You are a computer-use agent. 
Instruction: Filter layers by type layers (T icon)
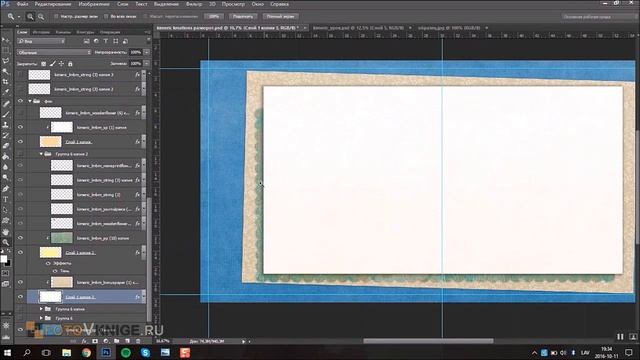(x=106, y=41)
